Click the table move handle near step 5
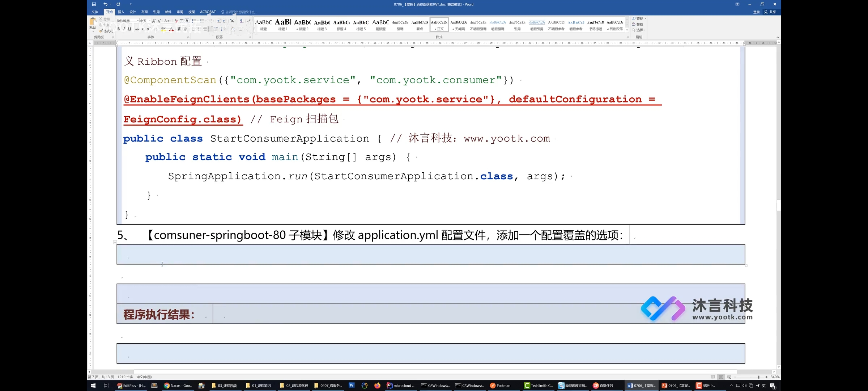 pos(115,242)
